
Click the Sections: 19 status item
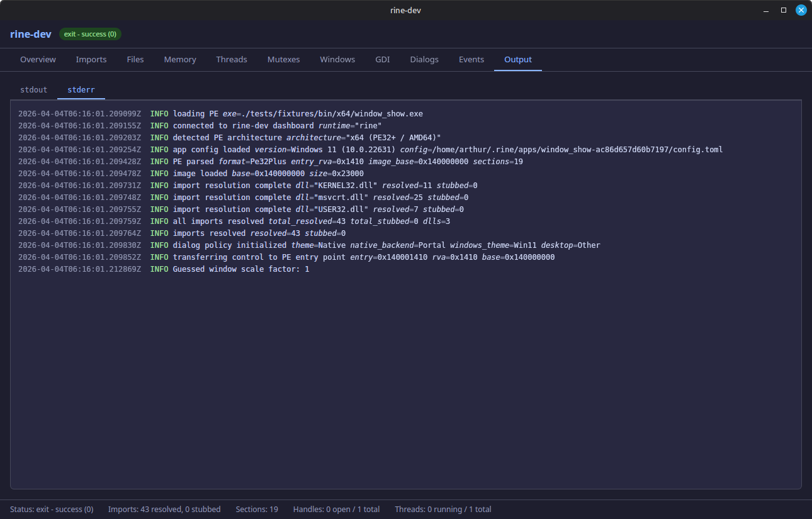257,509
